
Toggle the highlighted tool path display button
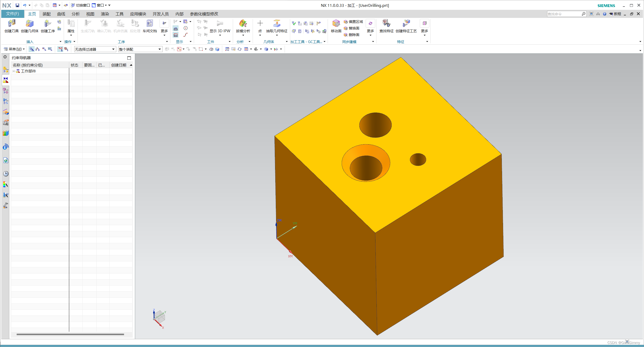(x=176, y=28)
